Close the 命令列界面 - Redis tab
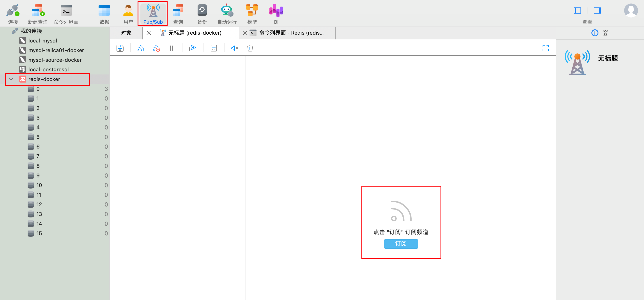644x300 pixels. click(245, 33)
